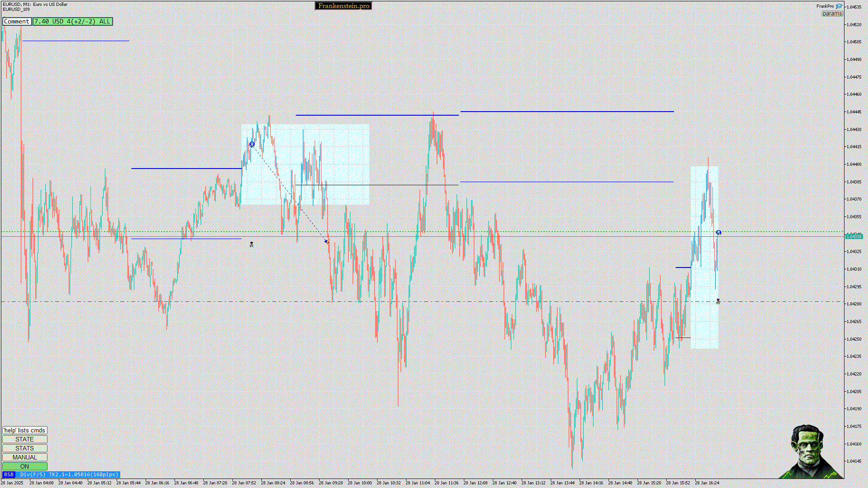Click the blue trade arrow marker near 07:52
This screenshot has height=488, width=868.
pyautogui.click(x=252, y=144)
